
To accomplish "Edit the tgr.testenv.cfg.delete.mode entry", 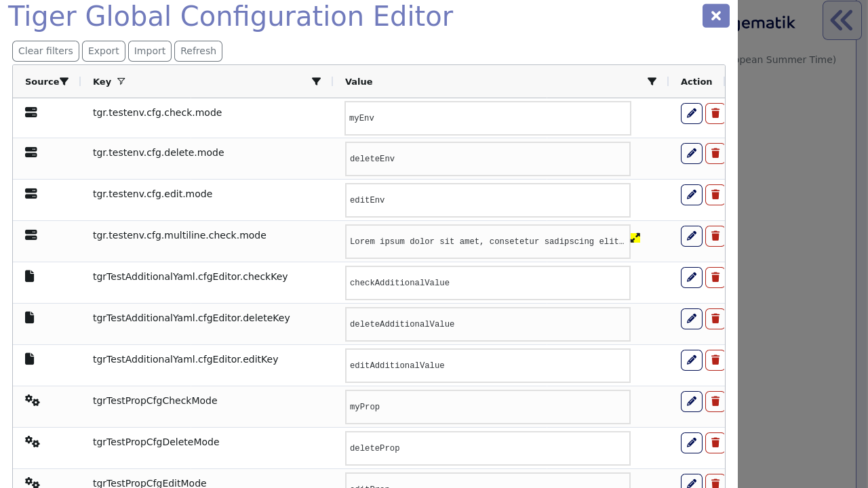I will coord(692,153).
